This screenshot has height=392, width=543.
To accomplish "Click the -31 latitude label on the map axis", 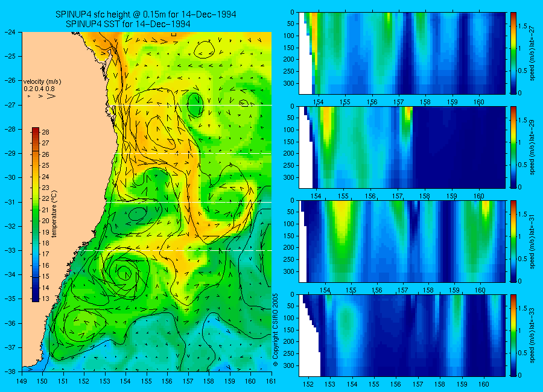I will [10, 202].
